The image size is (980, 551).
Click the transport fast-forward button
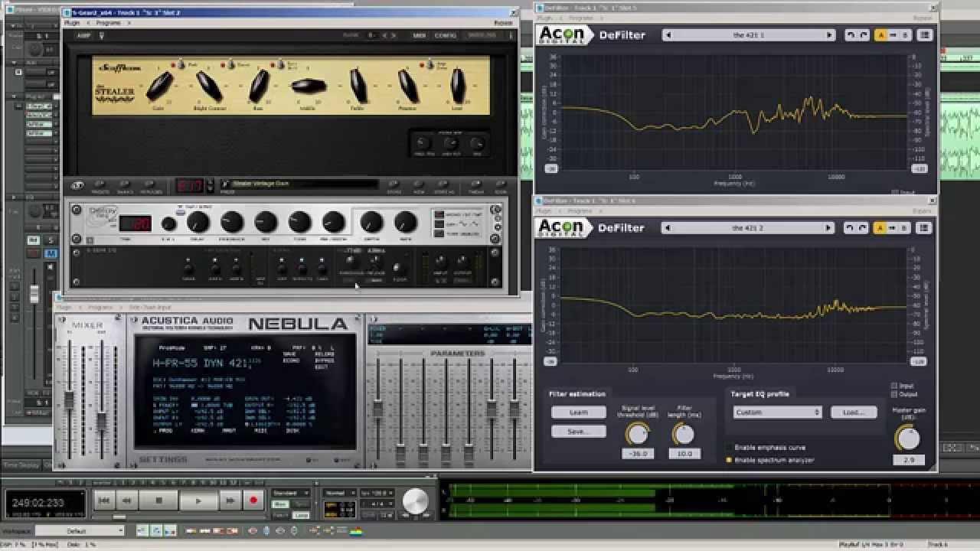click(230, 500)
